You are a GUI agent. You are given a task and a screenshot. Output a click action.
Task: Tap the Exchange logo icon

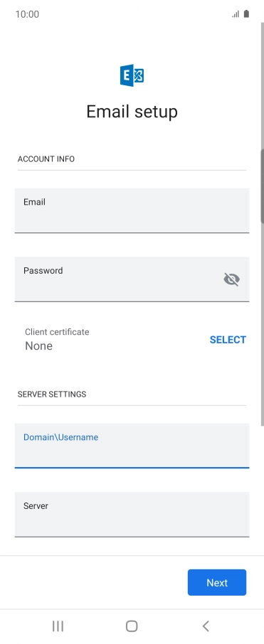pyautogui.click(x=132, y=75)
